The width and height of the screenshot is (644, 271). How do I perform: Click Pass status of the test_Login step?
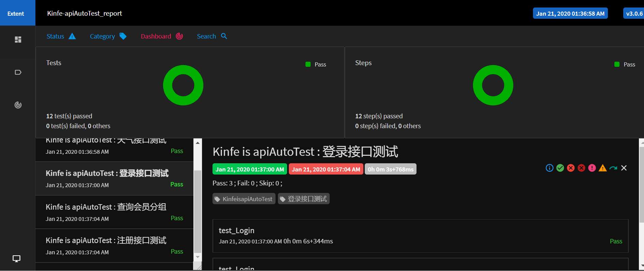click(x=616, y=241)
